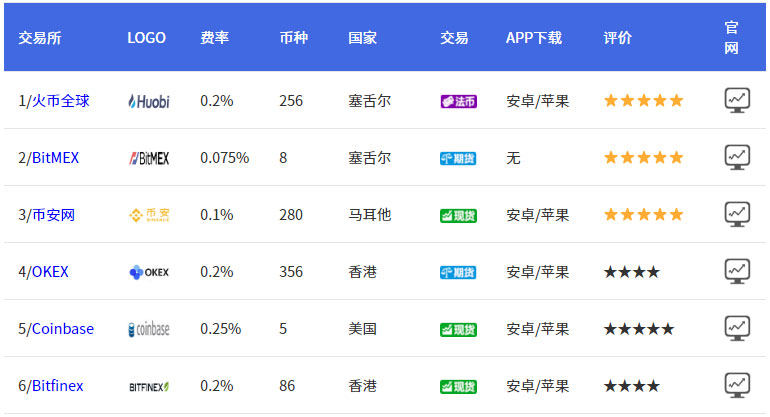This screenshot has height=417, width=770.
Task: Open the Bitfinex exchange link
Action: click(57, 386)
